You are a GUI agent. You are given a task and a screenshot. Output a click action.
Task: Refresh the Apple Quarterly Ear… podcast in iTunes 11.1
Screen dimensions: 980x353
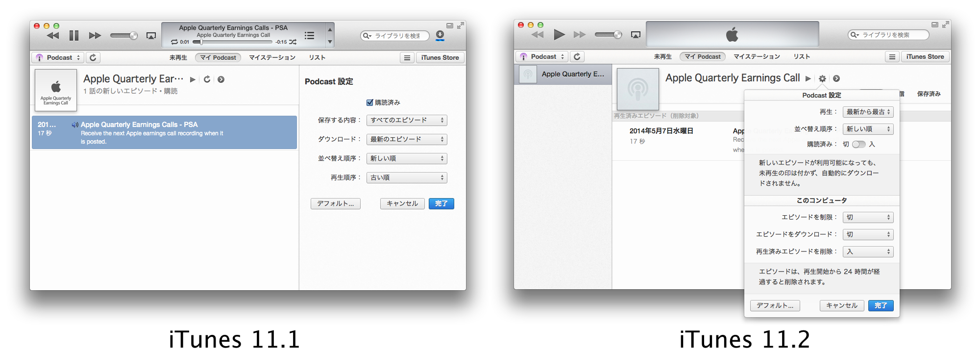point(207,79)
